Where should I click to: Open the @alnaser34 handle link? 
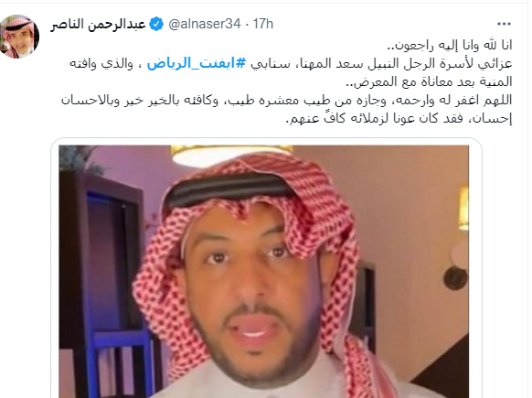(205, 24)
